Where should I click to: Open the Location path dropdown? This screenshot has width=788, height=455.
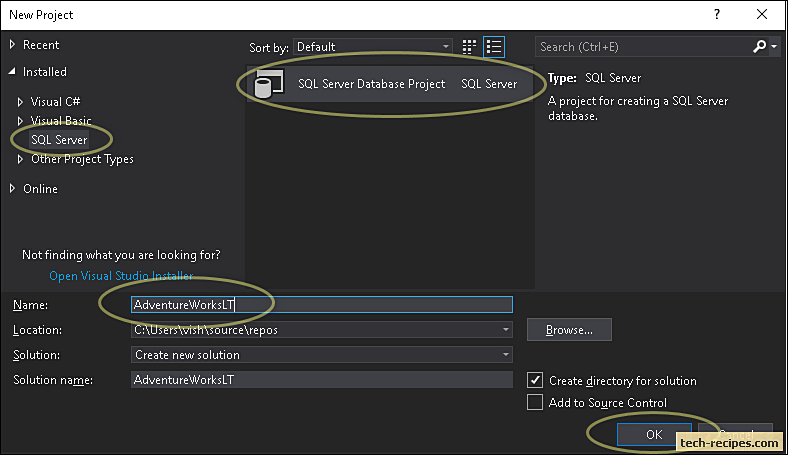coord(506,330)
